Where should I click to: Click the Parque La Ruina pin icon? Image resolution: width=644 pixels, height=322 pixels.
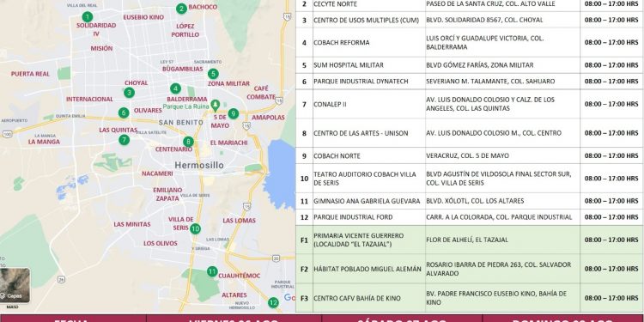[x=215, y=105]
